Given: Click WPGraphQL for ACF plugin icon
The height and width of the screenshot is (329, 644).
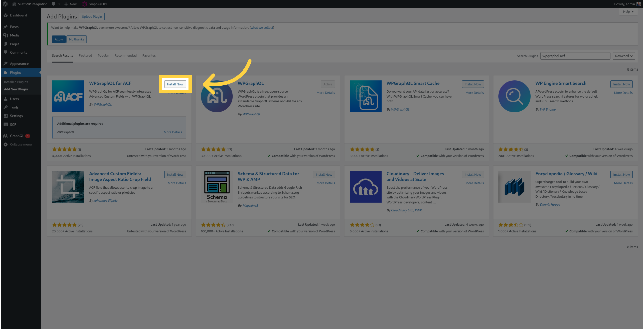Looking at the screenshot, I should (x=68, y=96).
